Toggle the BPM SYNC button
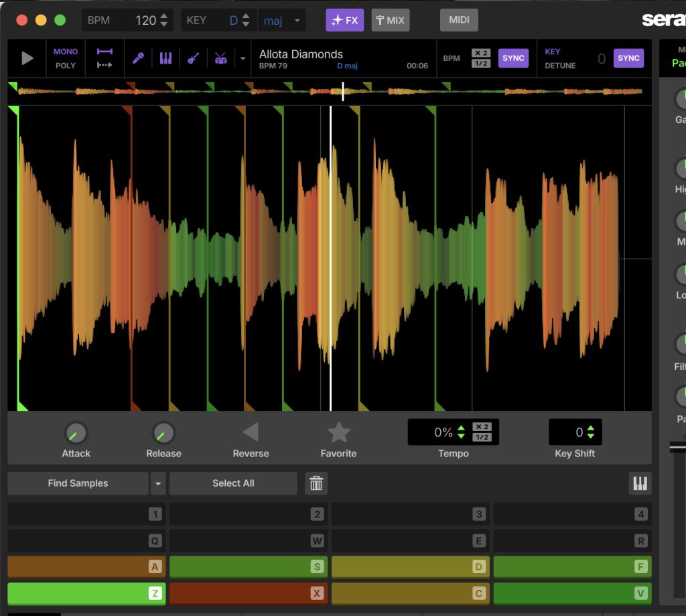 (x=513, y=58)
